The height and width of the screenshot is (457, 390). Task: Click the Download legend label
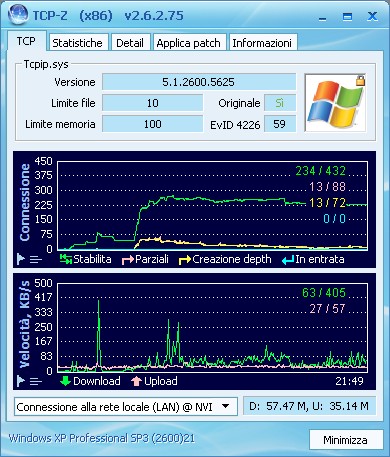[97, 381]
